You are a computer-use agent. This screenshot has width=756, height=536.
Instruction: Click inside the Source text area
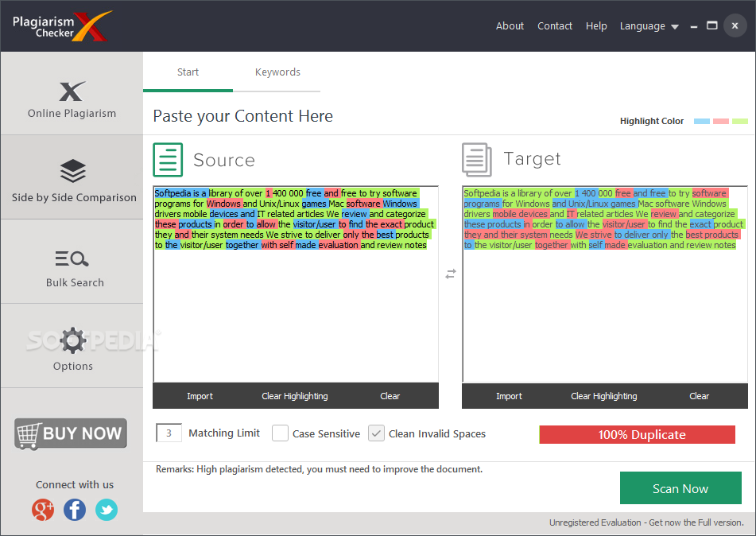click(296, 284)
